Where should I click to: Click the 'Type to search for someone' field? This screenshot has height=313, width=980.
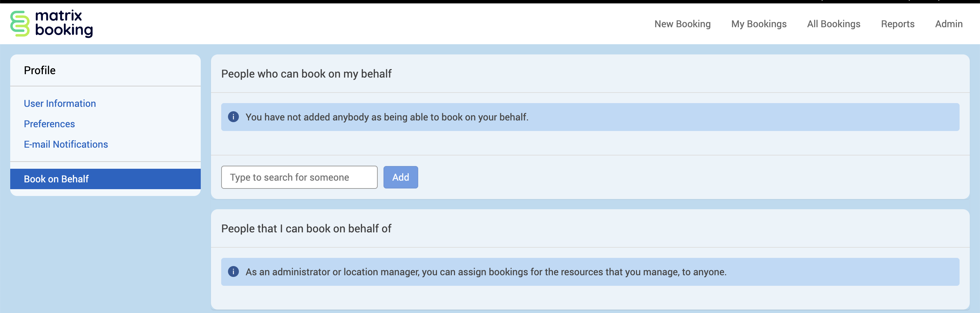299,177
